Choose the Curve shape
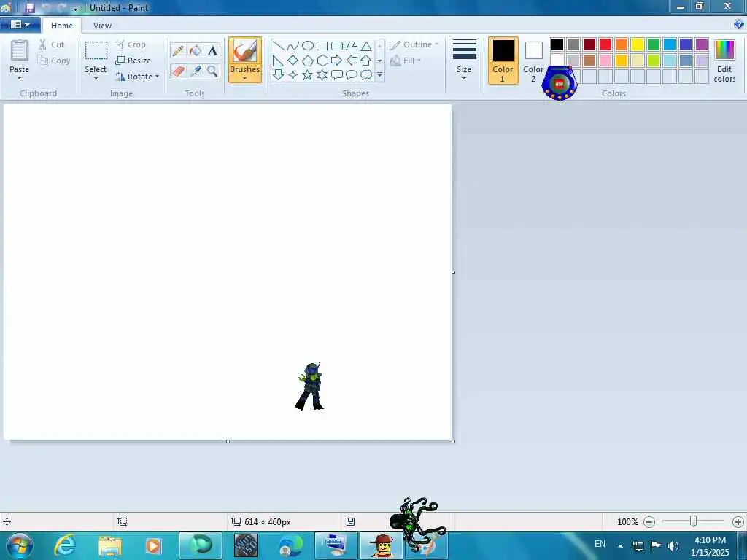The image size is (747, 560). (293, 46)
